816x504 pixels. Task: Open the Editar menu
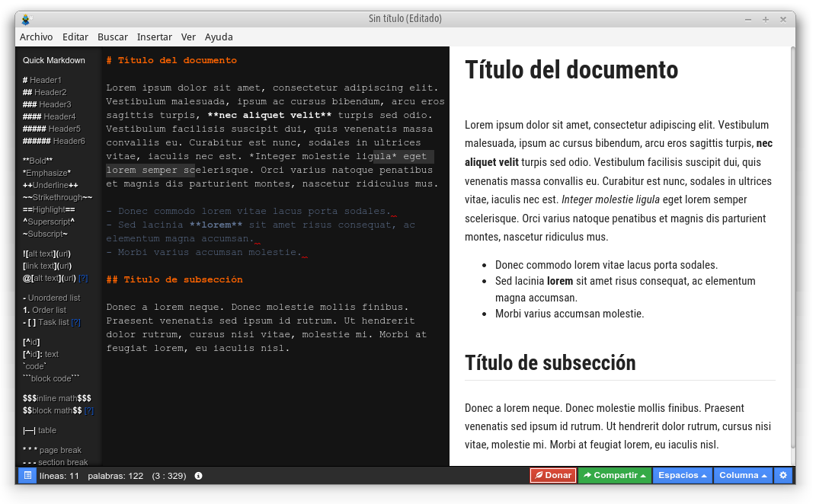75,37
